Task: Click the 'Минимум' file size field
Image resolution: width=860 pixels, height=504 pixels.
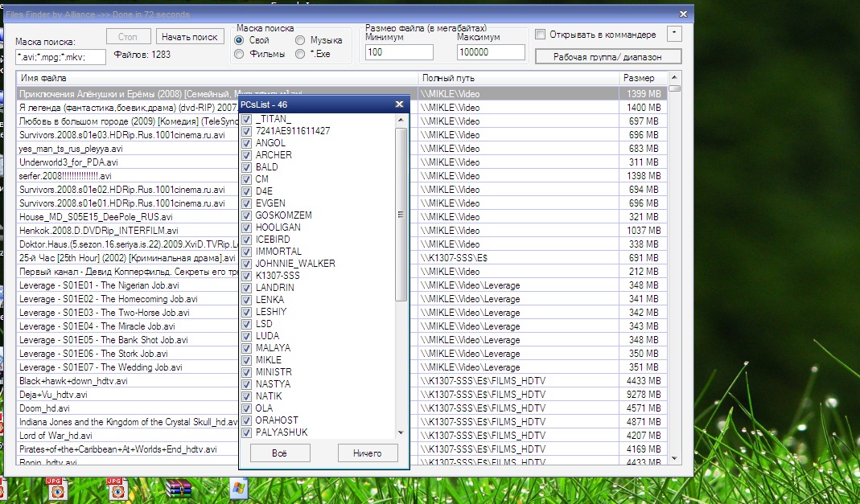Action: coord(398,52)
